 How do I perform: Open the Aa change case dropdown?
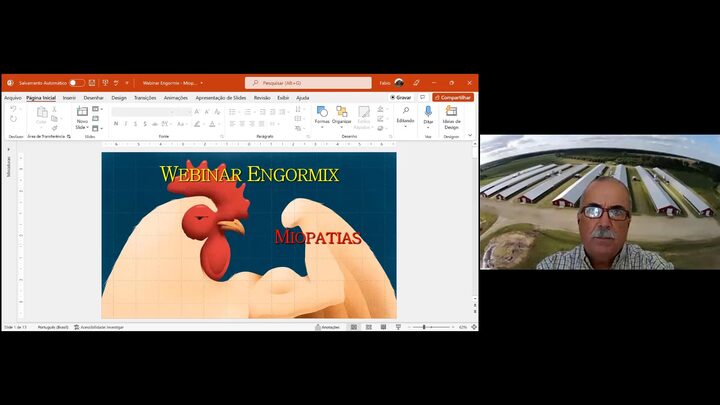pyautogui.click(x=181, y=124)
